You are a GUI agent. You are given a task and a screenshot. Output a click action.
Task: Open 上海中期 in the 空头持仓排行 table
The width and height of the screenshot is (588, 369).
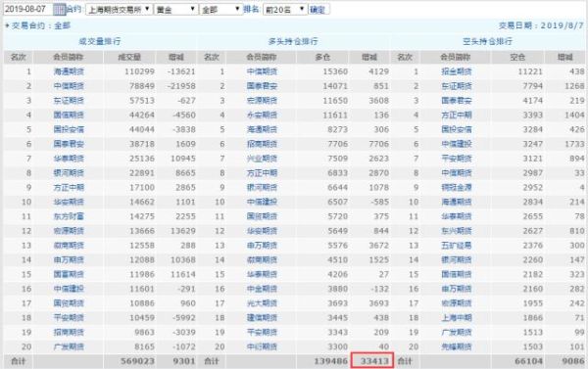pyautogui.click(x=457, y=318)
